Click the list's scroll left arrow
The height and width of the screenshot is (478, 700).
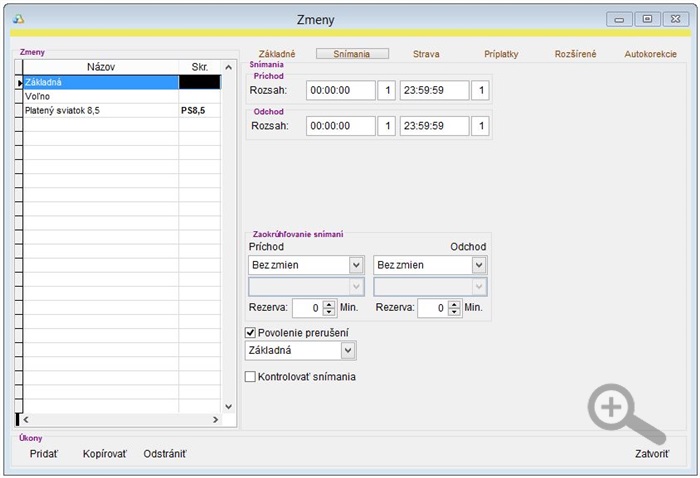pos(26,420)
